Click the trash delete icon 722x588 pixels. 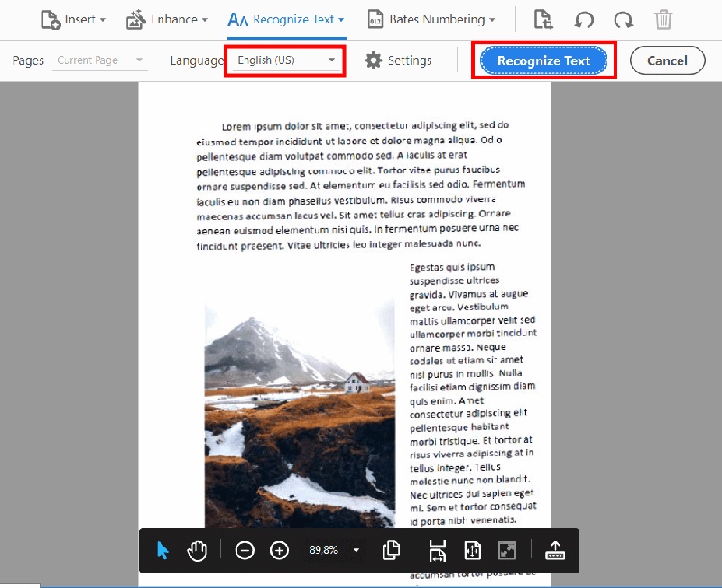[663, 19]
